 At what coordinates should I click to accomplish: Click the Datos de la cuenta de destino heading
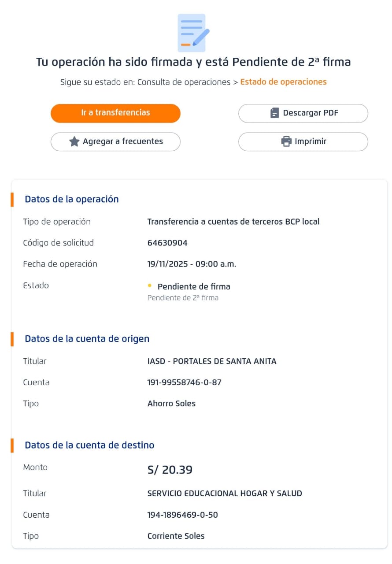[89, 445]
